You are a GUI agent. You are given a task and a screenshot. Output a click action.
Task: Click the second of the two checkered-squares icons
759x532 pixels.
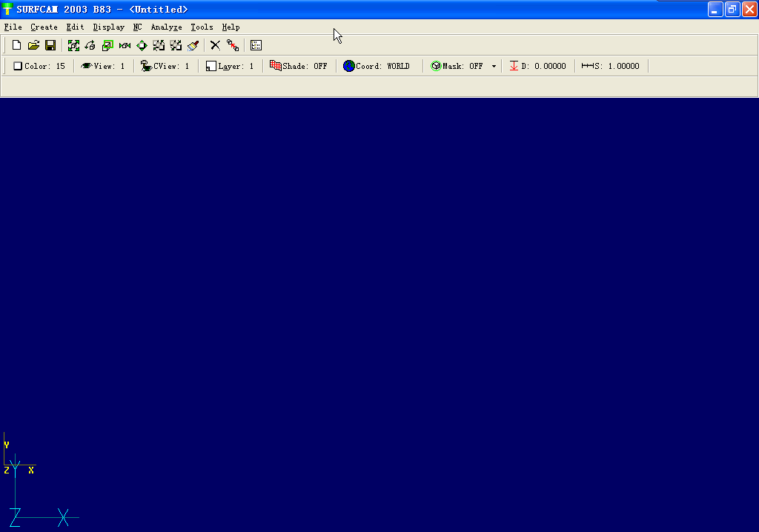click(176, 45)
